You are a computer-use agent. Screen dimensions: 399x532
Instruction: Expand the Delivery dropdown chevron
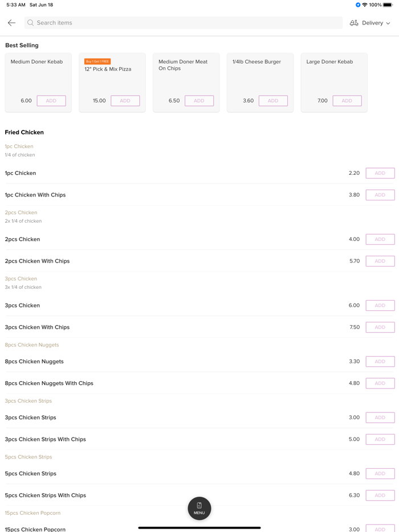click(388, 23)
